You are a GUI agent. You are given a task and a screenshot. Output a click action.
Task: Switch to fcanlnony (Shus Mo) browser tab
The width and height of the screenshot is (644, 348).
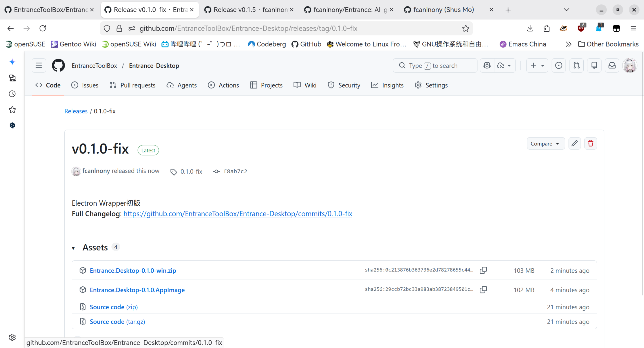coord(449,10)
